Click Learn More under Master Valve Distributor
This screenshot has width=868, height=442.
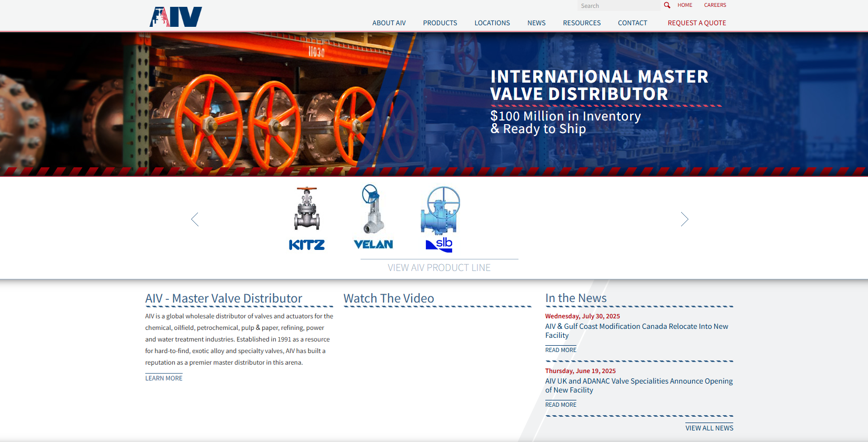coord(164,378)
